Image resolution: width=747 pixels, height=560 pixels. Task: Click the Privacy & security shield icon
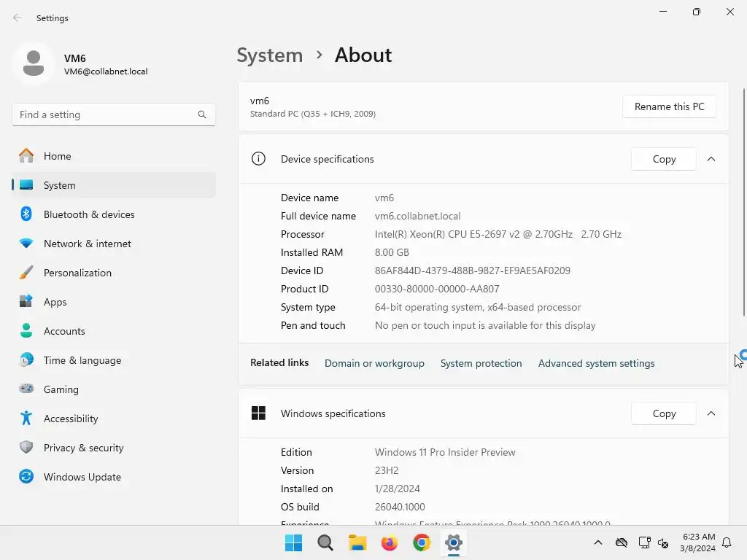[x=26, y=447]
